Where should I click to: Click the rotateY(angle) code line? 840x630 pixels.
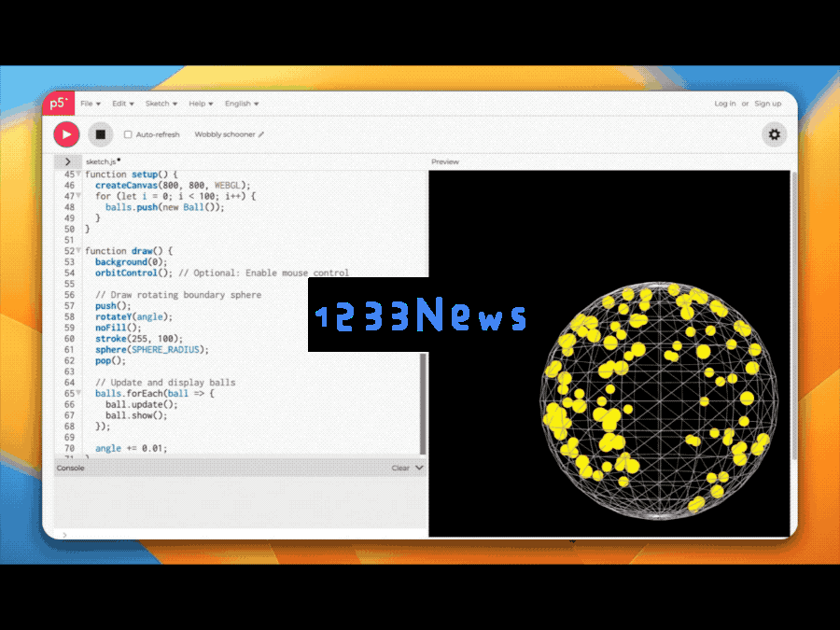(133, 316)
